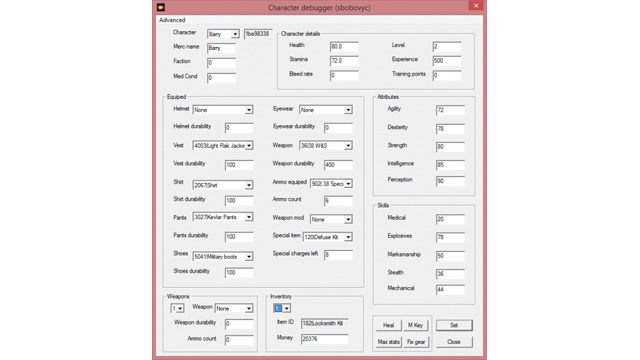
Task: Click the Medical skill field
Action: [450, 219]
